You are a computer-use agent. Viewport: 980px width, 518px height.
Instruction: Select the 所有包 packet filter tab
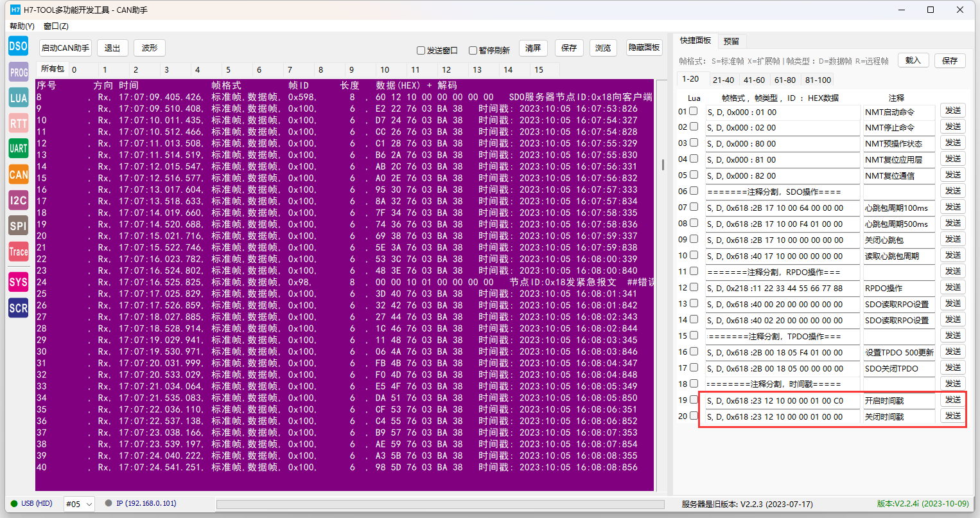click(x=53, y=69)
